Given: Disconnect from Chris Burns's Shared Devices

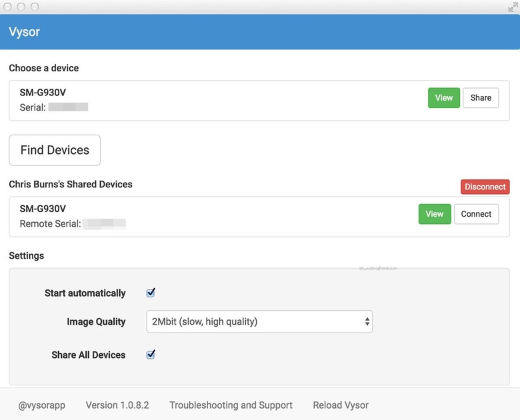Looking at the screenshot, I should (485, 187).
